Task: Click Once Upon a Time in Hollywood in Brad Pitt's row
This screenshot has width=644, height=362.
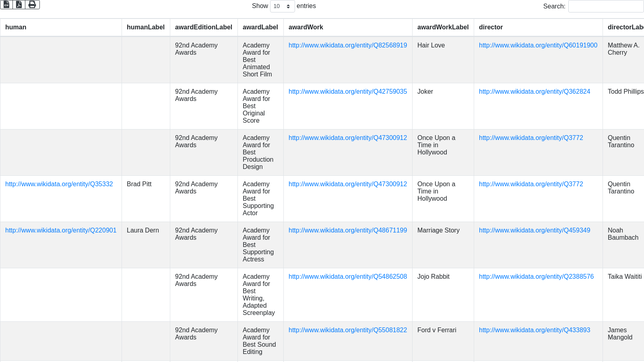Action: [x=436, y=191]
